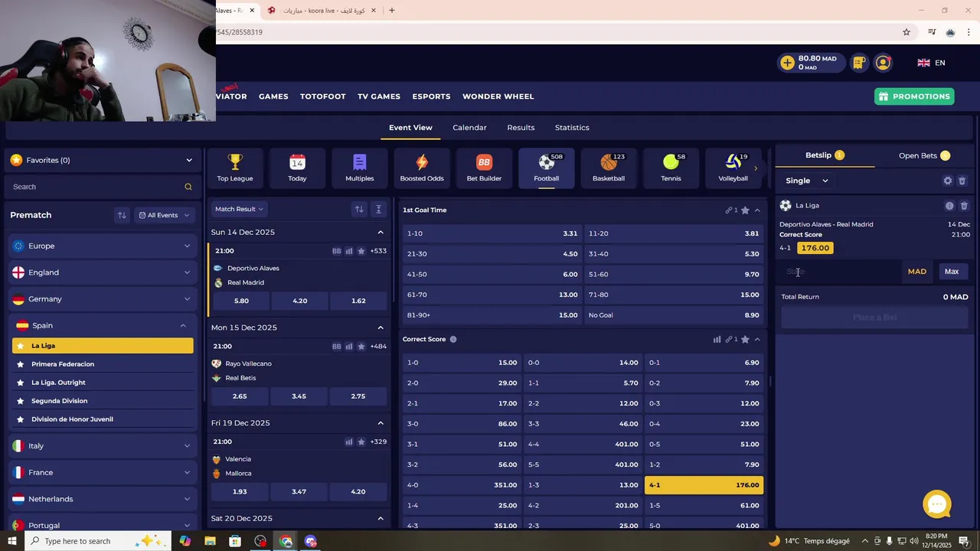
Task: Select the Tennis sport tile
Action: click(671, 168)
